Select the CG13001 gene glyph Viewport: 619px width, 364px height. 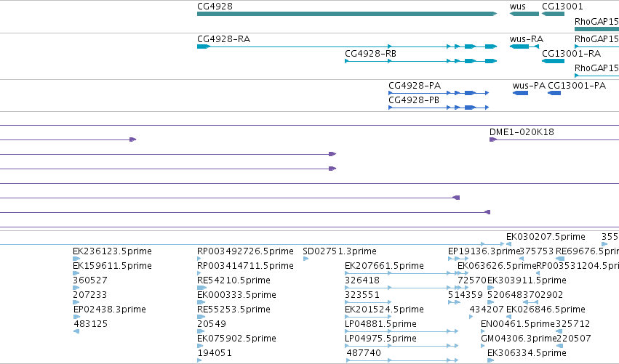tap(553, 14)
